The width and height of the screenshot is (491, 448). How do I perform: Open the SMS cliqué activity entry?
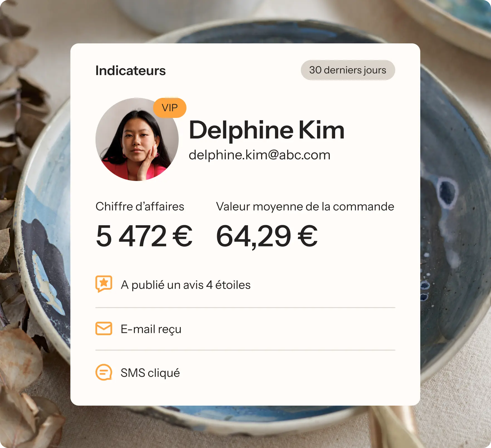click(x=245, y=373)
